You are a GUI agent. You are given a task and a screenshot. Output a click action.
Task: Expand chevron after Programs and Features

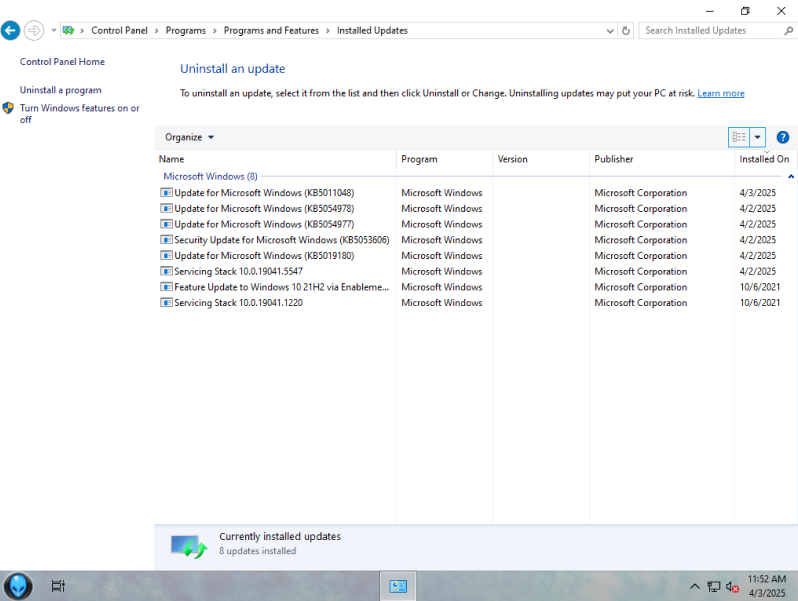[x=328, y=31]
